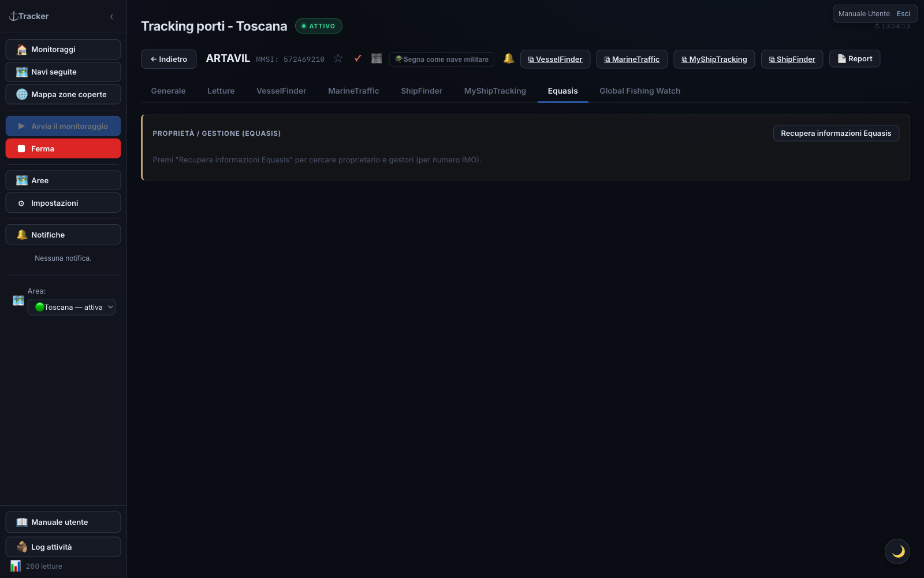Click the ATTIVO status badge

click(319, 26)
